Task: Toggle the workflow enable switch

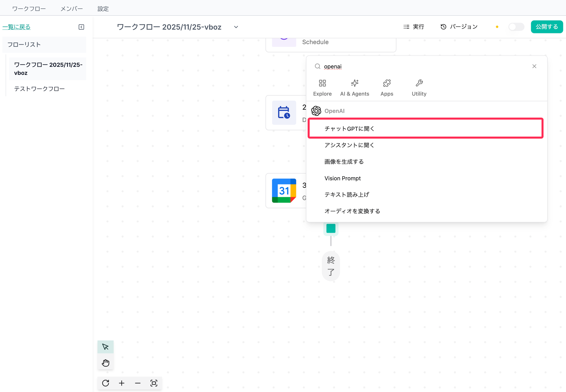Action: pyautogui.click(x=516, y=27)
